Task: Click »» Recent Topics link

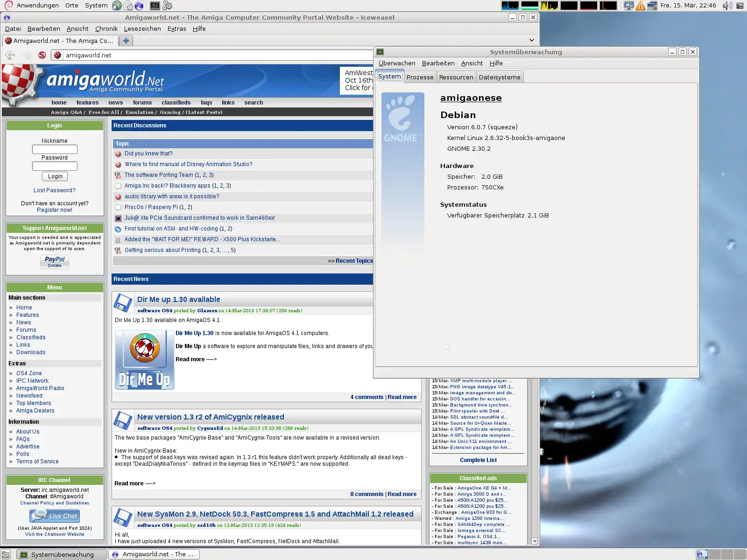Action: tap(350, 261)
